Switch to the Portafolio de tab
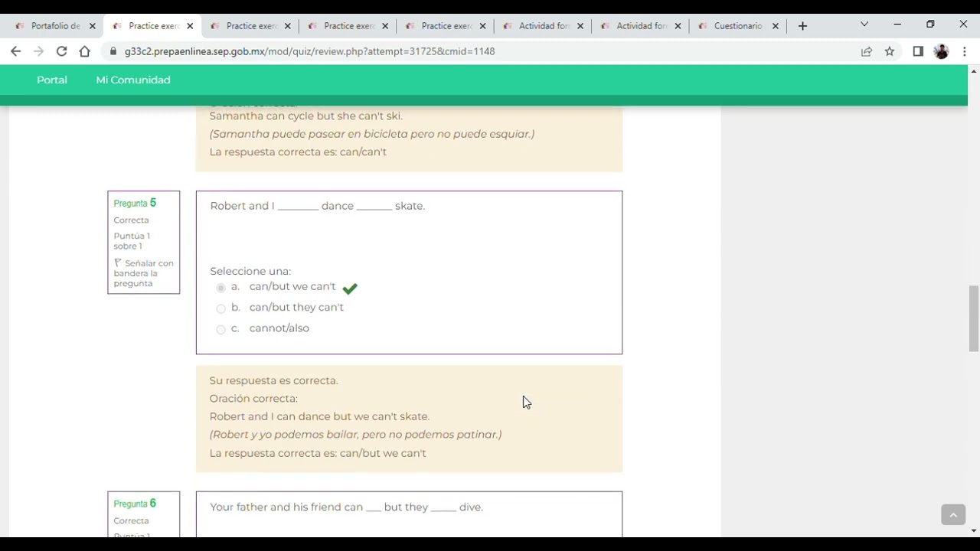 tap(54, 26)
